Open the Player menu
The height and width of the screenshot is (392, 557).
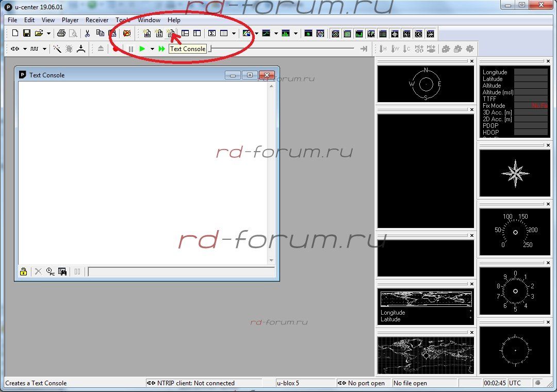pos(70,20)
